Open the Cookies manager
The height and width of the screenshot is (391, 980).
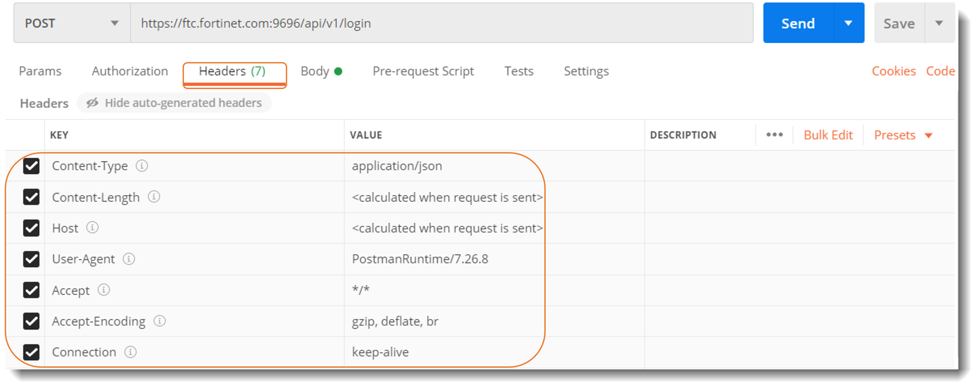[894, 71]
